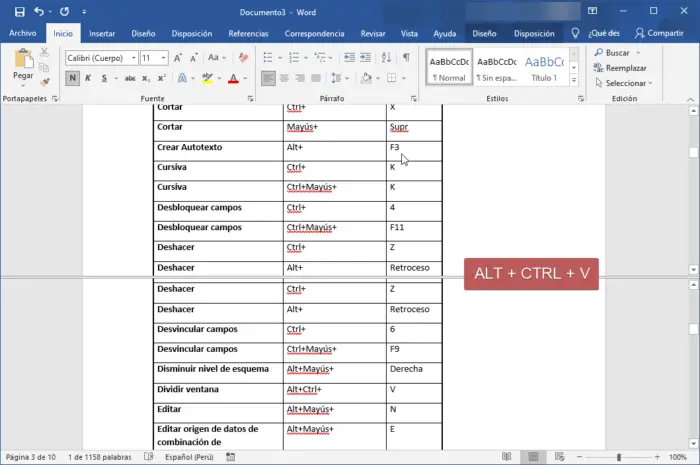Apply the Normal style
Screen dimensions: 700x465
pyautogui.click(x=449, y=68)
